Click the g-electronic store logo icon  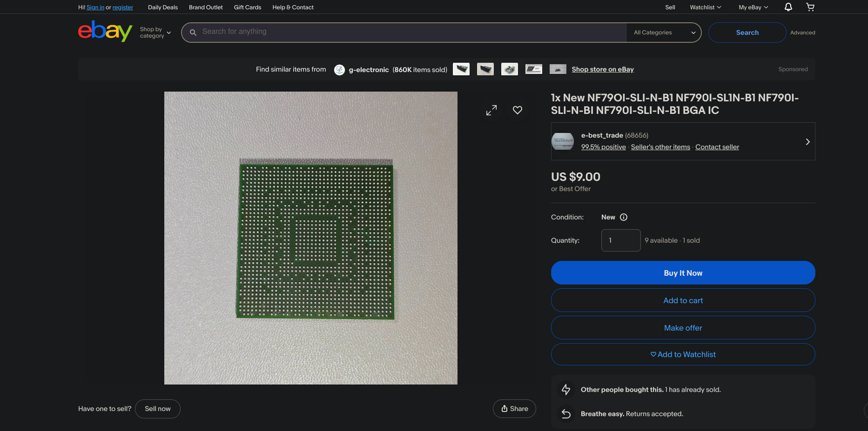click(339, 70)
